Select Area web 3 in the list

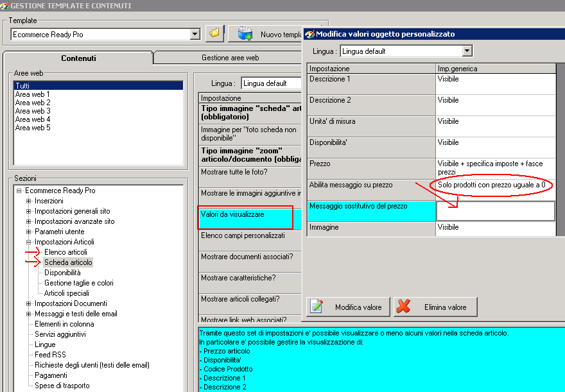click(x=33, y=111)
